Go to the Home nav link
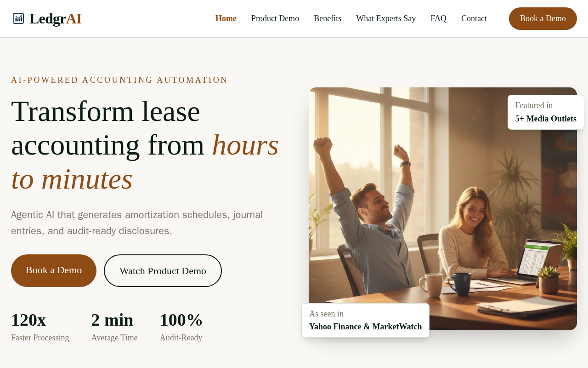Screen dimensions: 588x368 [x=226, y=18]
